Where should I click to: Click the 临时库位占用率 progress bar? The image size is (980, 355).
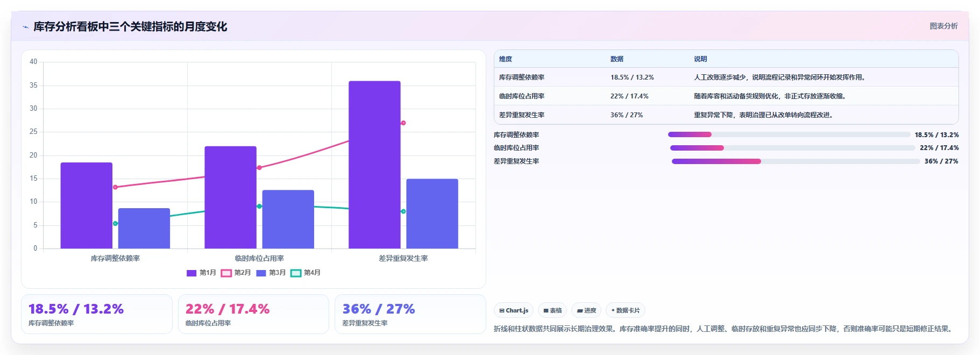point(792,148)
